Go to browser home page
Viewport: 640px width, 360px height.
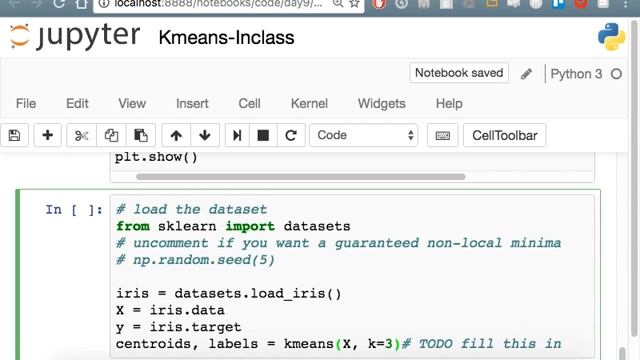click(82, 4)
